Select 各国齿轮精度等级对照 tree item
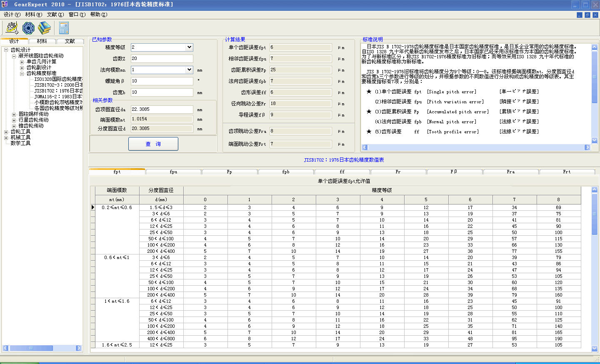The image size is (600, 364). click(x=58, y=108)
